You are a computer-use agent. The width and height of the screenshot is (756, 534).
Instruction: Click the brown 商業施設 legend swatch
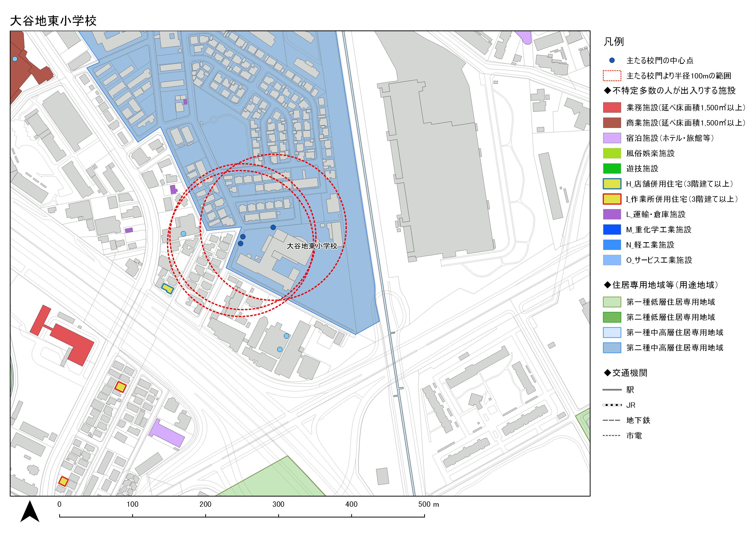pos(612,123)
